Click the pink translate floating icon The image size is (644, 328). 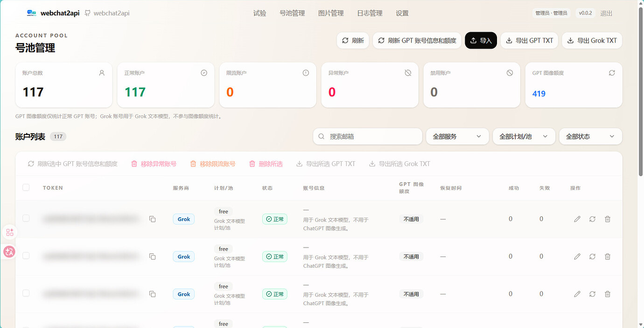(x=9, y=252)
